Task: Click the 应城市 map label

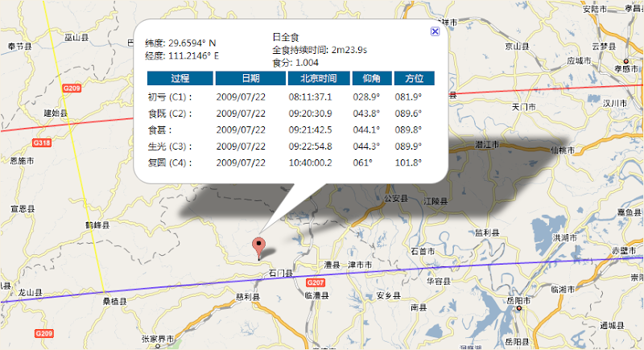Action: (579, 60)
